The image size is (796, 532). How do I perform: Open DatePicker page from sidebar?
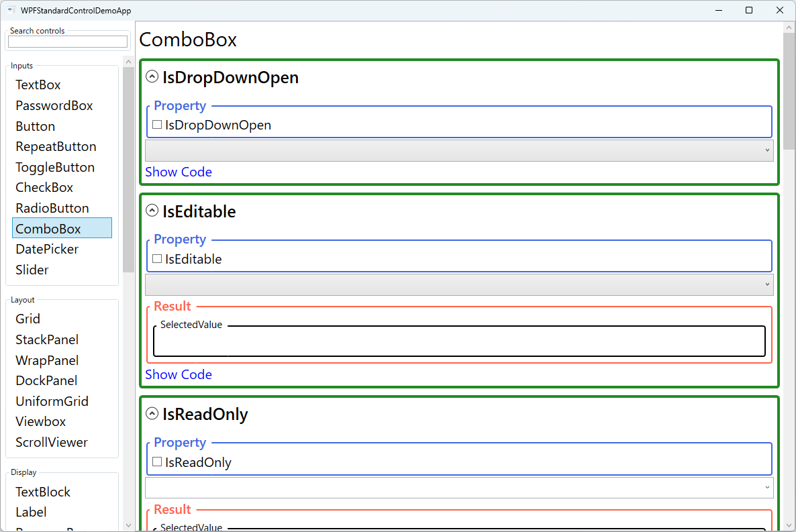click(x=62, y=250)
